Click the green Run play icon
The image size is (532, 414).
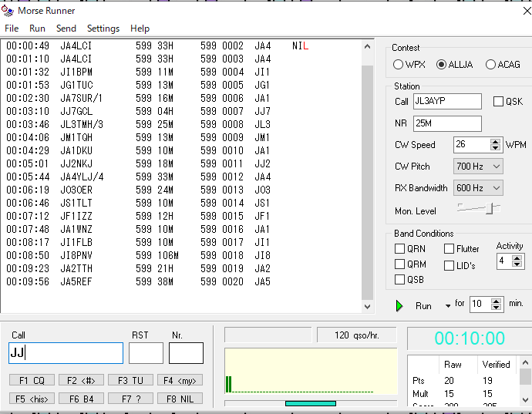[x=399, y=306]
